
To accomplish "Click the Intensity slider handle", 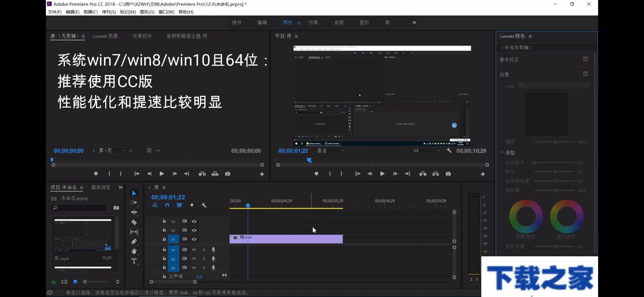I will pos(555,142).
